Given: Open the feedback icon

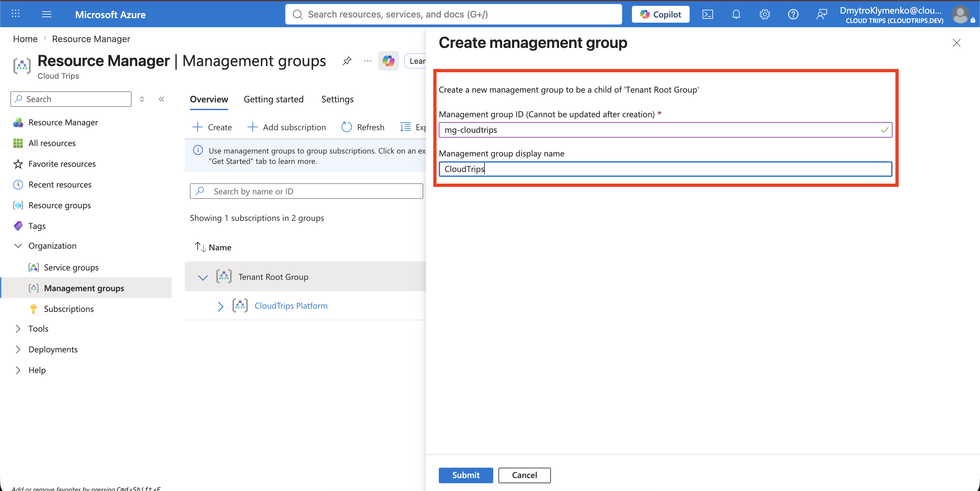Looking at the screenshot, I should 821,15.
